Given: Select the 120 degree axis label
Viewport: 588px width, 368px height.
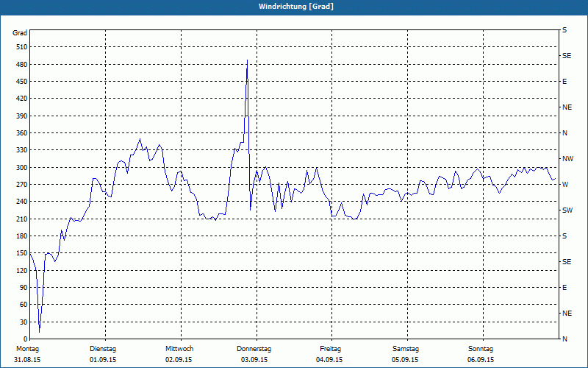Looking at the screenshot, I should click(22, 270).
